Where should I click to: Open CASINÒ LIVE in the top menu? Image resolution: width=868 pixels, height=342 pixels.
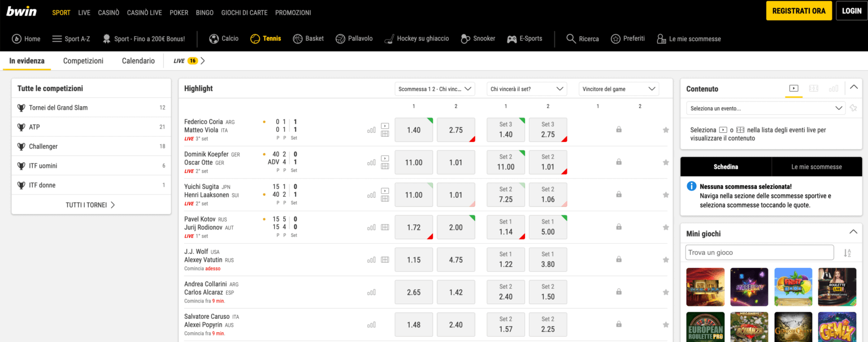[x=145, y=12]
